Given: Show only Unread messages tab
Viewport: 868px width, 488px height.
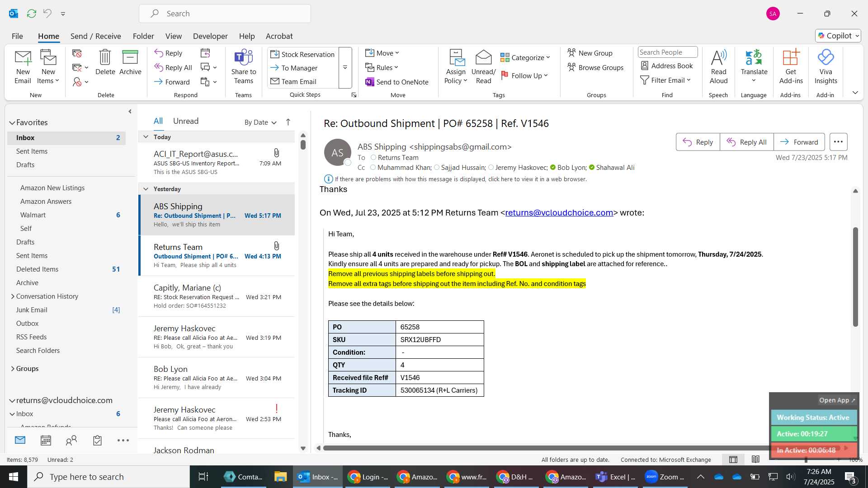Looking at the screenshot, I should pos(186,121).
